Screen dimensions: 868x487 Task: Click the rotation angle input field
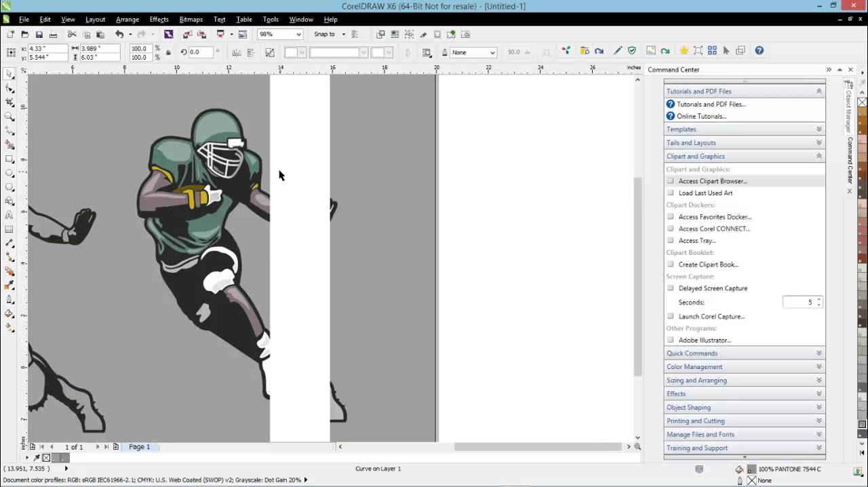tap(201, 52)
